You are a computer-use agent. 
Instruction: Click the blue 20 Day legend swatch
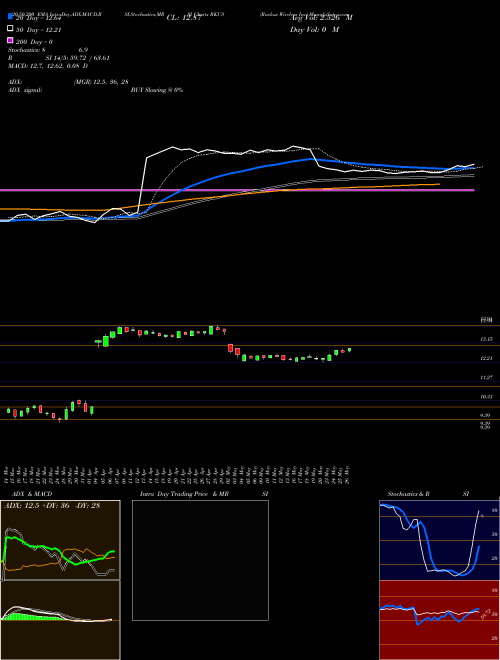[10, 17]
